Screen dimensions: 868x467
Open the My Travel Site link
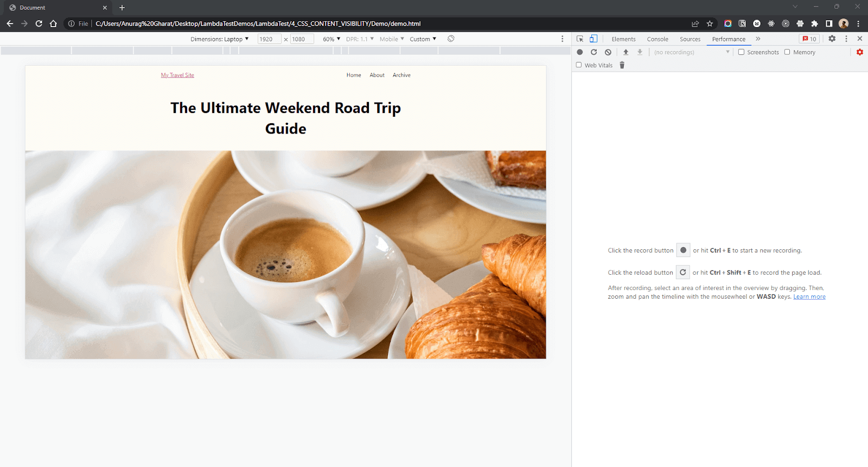pyautogui.click(x=177, y=75)
